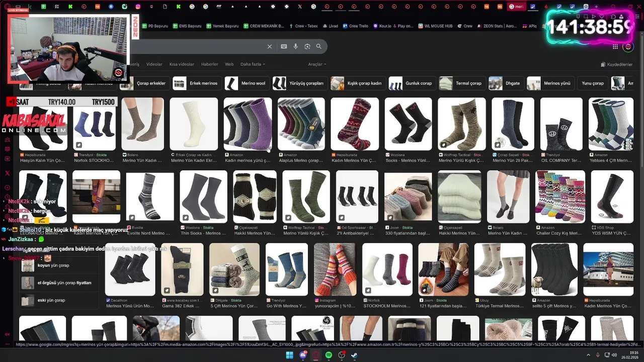Filter by Merino wool chip
Screen dimensions: 644x362
(x=247, y=83)
